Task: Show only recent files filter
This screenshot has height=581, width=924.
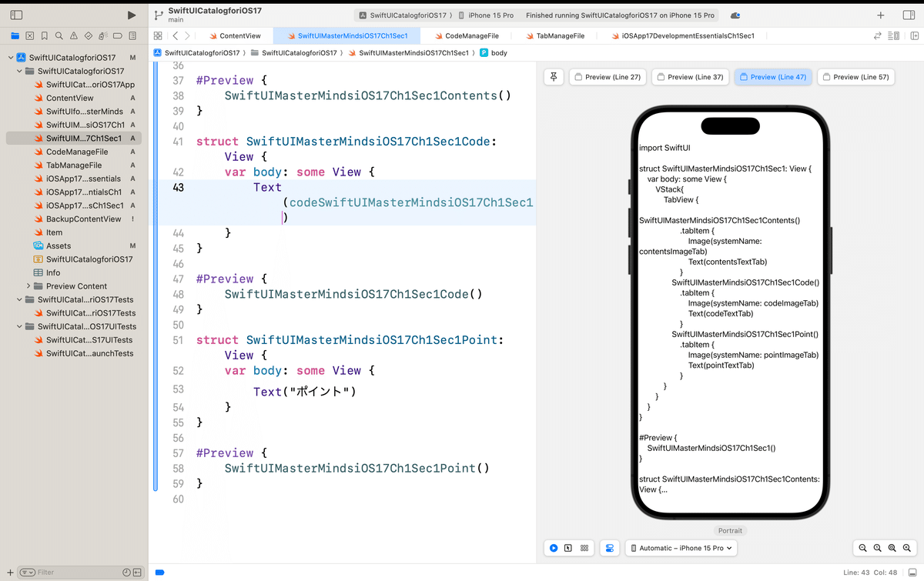Action: tap(126, 573)
